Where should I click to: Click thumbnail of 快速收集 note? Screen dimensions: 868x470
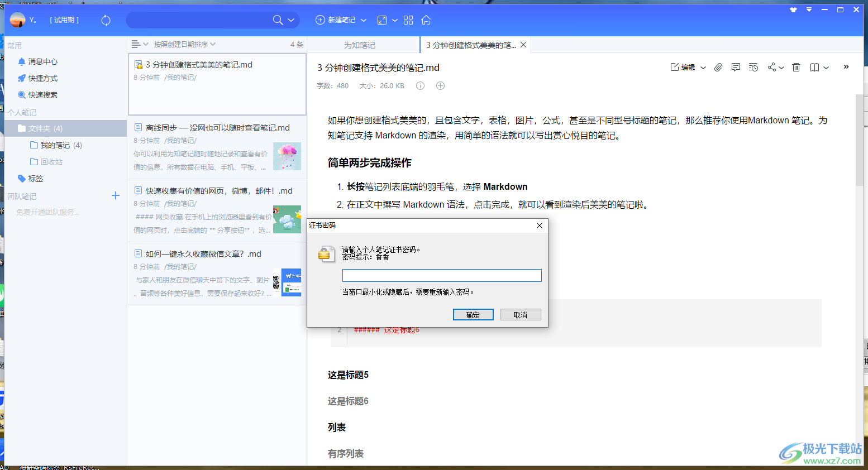(287, 219)
